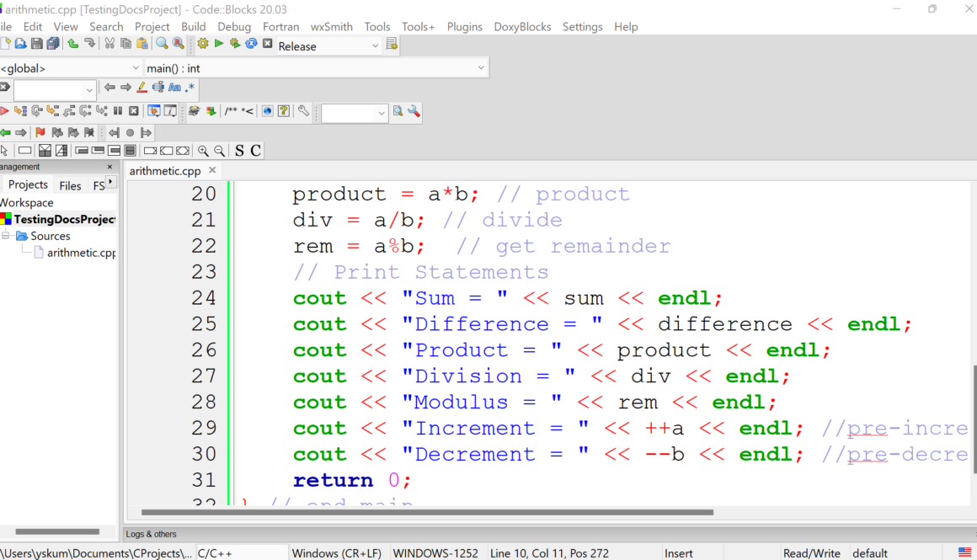The image size is (977, 560).
Task: Save the file using the floppy disk icon
Action: (36, 45)
